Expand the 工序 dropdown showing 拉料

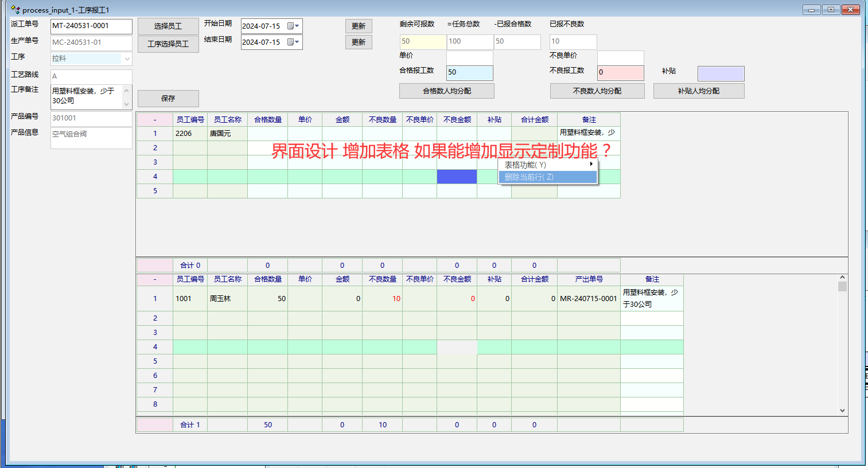pos(127,58)
